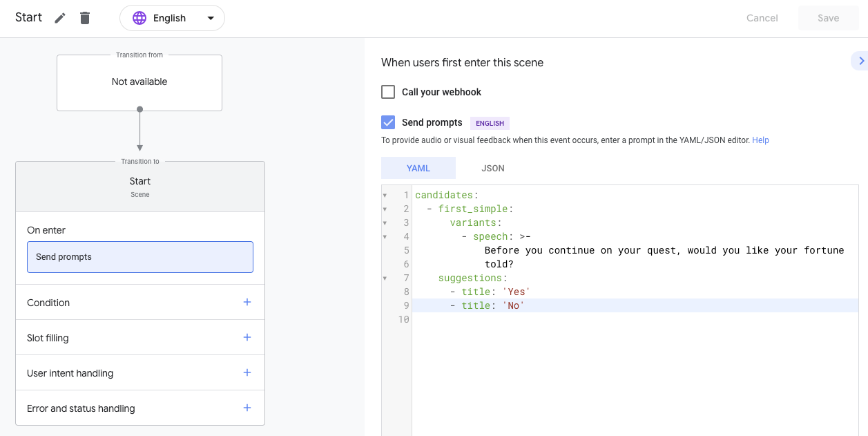
Task: Collapse the prompt panel with blue chevron
Action: [x=860, y=61]
